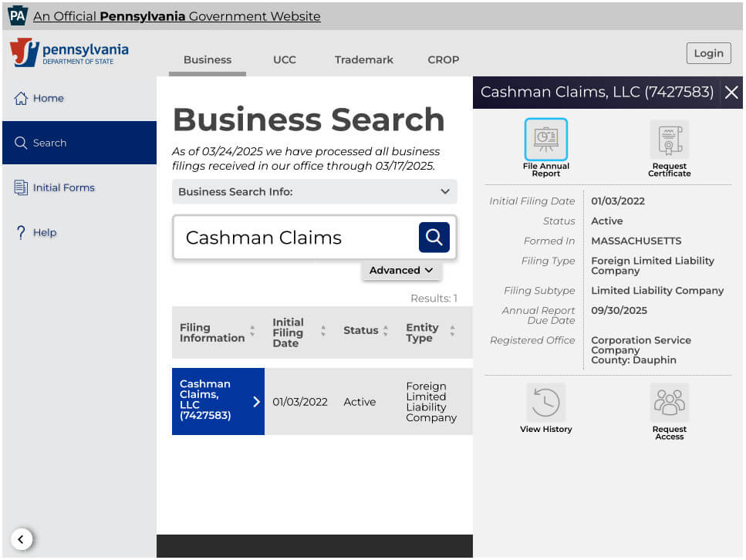Click the File Annual Report icon
Viewport: 746px width, 560px height.
click(545, 140)
